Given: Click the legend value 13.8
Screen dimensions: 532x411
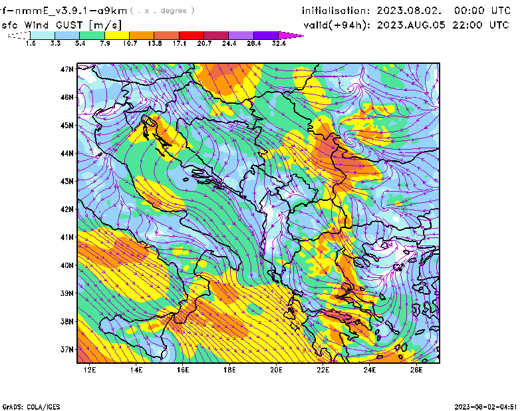Looking at the screenshot, I should (155, 43).
